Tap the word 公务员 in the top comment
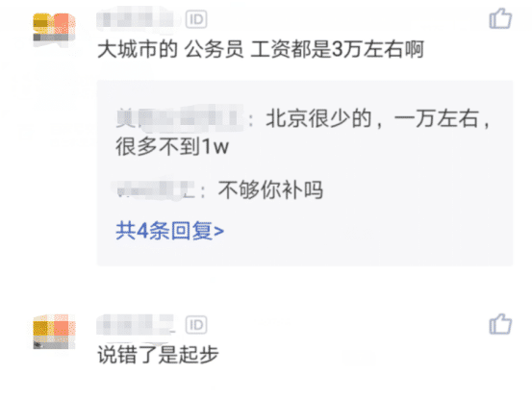The width and height of the screenshot is (532, 400). click(x=215, y=49)
